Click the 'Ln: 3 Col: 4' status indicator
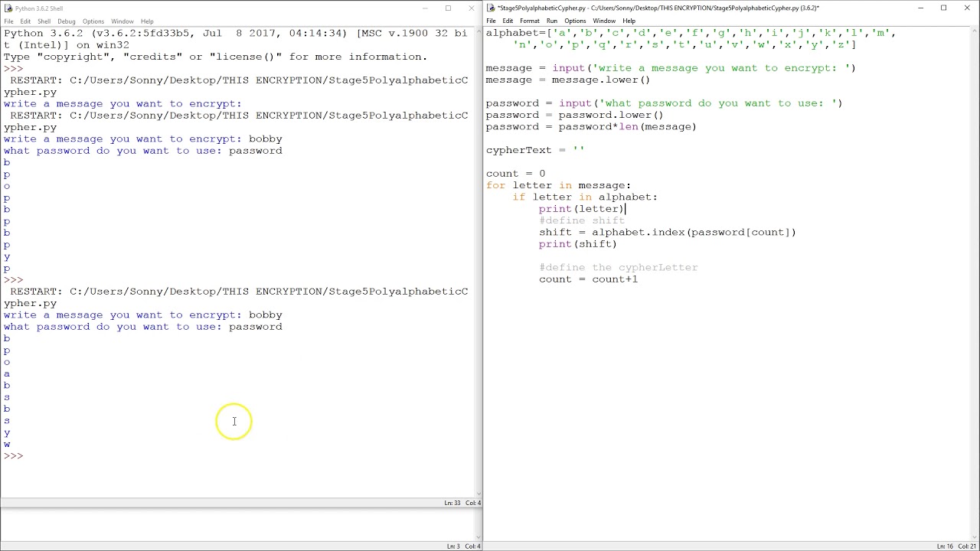The image size is (980, 551). click(464, 546)
